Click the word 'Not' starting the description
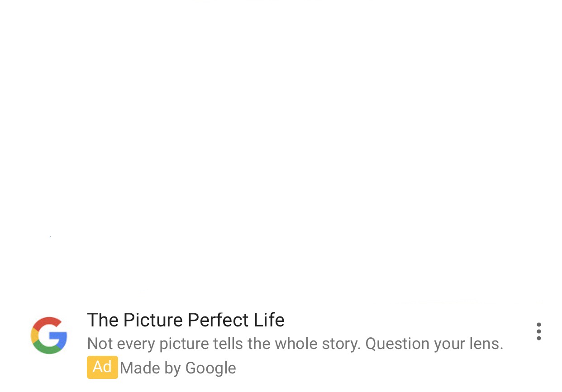Image resolution: width=562 pixels, height=392 pixels. 100,344
